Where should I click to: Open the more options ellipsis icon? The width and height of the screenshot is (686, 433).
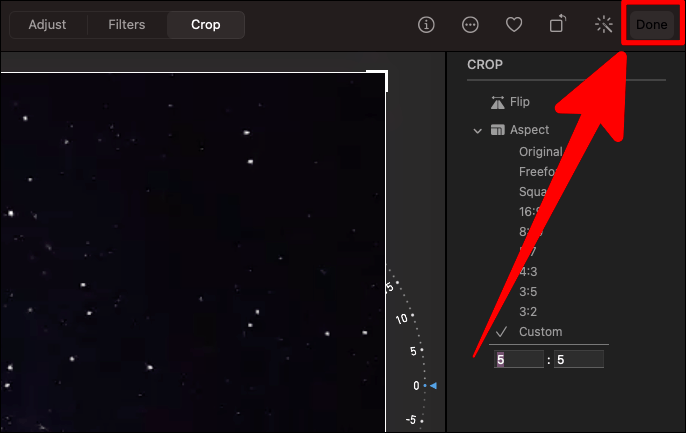[x=470, y=25]
